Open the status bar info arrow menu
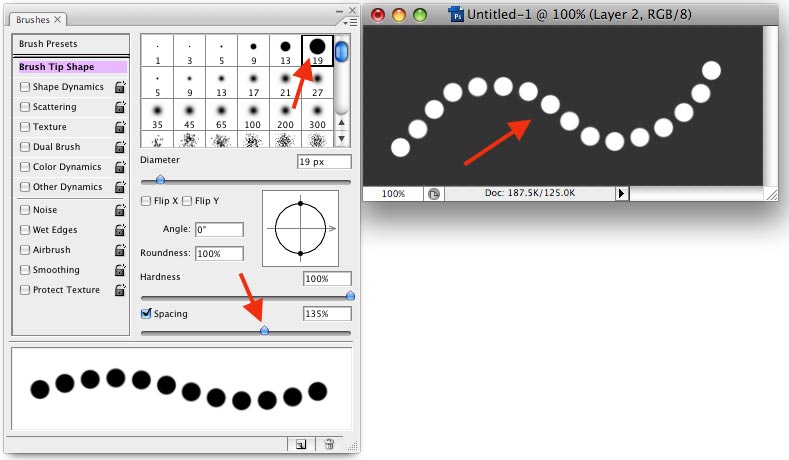The width and height of the screenshot is (789, 460). [x=621, y=193]
